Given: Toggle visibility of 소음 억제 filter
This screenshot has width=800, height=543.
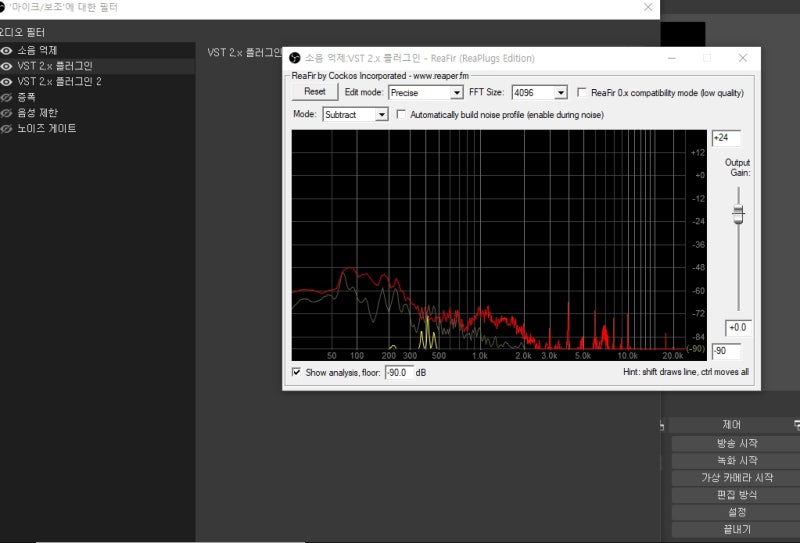Looking at the screenshot, I should 6,51.
